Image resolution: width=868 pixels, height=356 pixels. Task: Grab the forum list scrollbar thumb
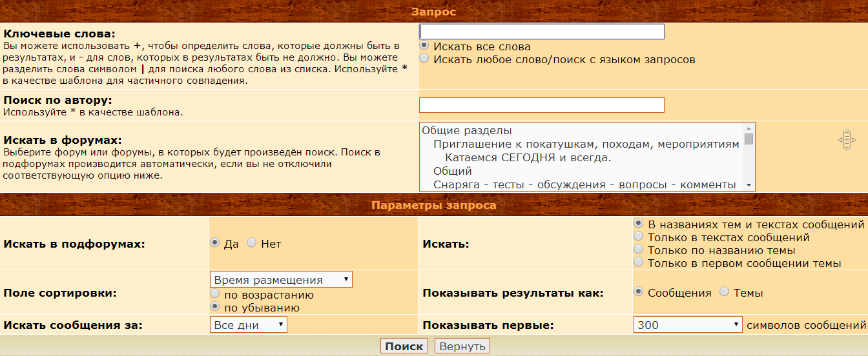pyautogui.click(x=749, y=139)
